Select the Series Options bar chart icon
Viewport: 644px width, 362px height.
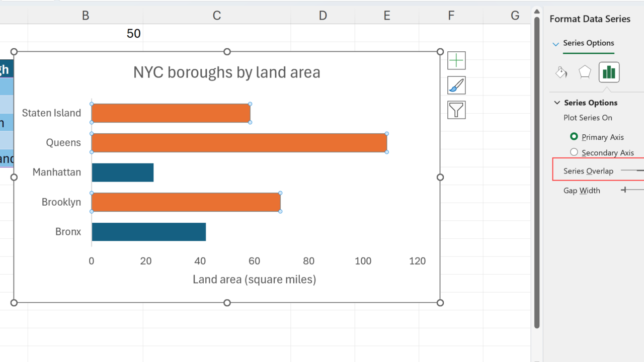click(609, 72)
